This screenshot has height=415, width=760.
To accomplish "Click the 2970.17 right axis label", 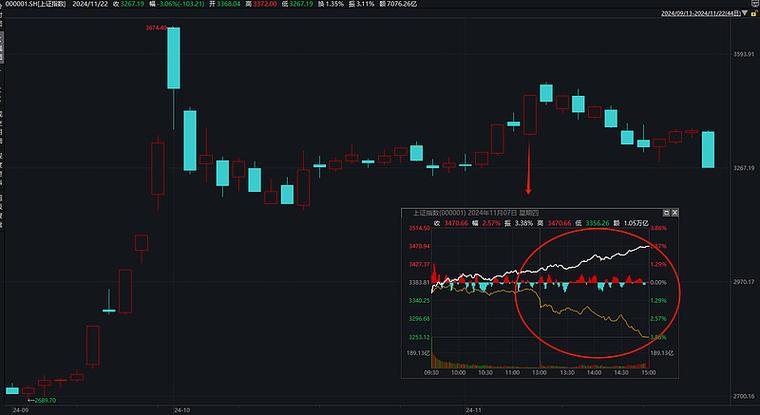I will click(744, 282).
